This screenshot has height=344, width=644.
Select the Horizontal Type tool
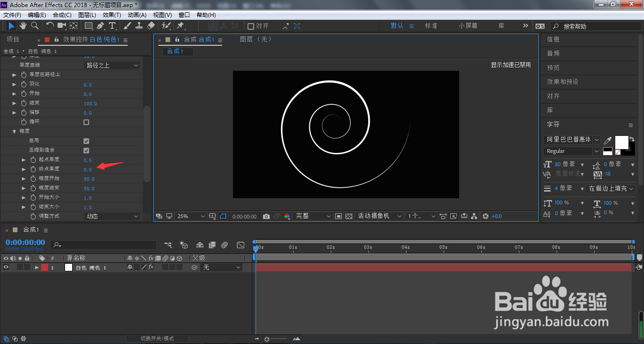112,26
